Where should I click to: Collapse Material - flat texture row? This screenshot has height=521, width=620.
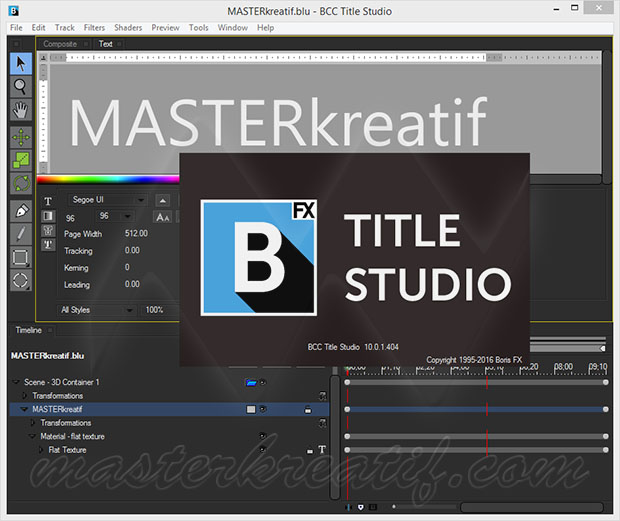tap(32, 436)
